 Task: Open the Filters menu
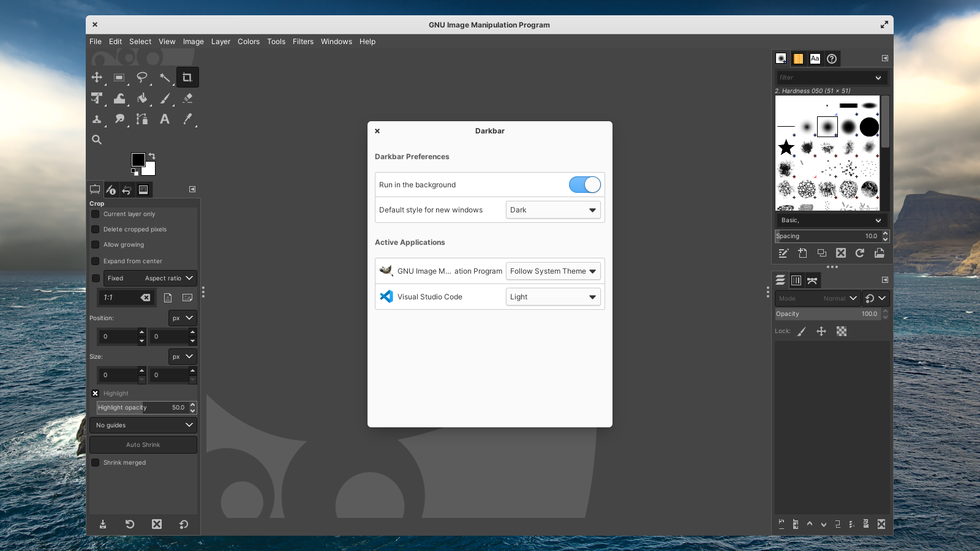tap(303, 41)
